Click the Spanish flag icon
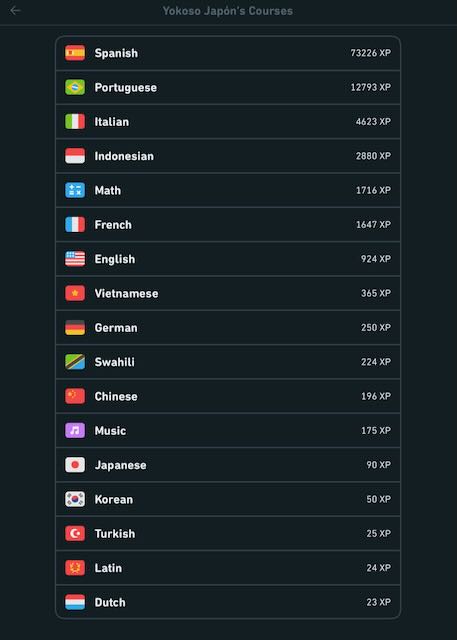The width and height of the screenshot is (457, 640). pyautogui.click(x=75, y=53)
